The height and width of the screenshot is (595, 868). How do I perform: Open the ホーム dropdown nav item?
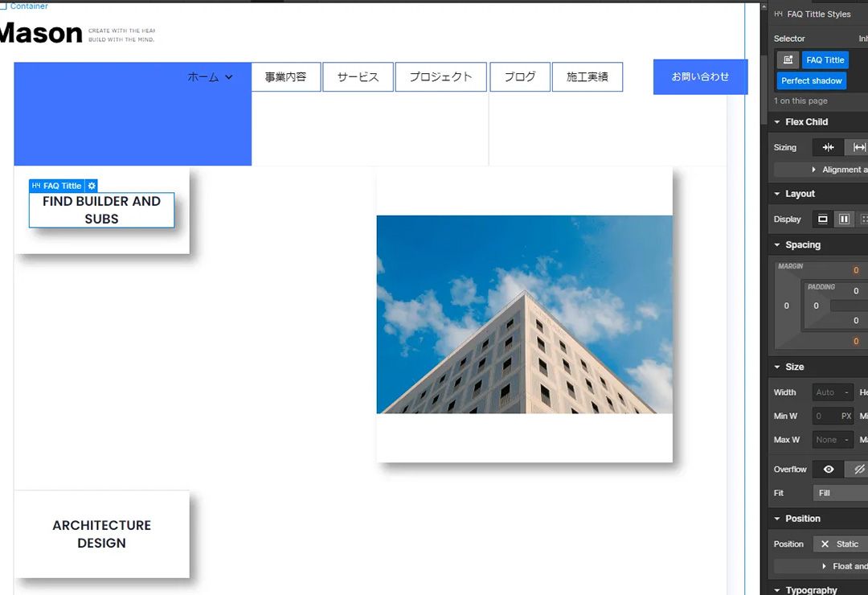(x=210, y=77)
